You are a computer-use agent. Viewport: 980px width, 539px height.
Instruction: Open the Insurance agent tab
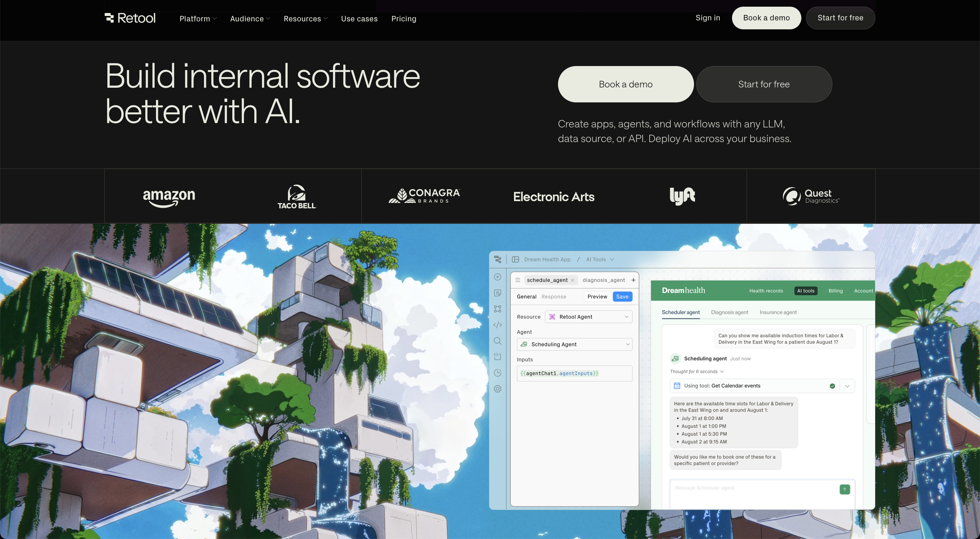click(x=778, y=313)
